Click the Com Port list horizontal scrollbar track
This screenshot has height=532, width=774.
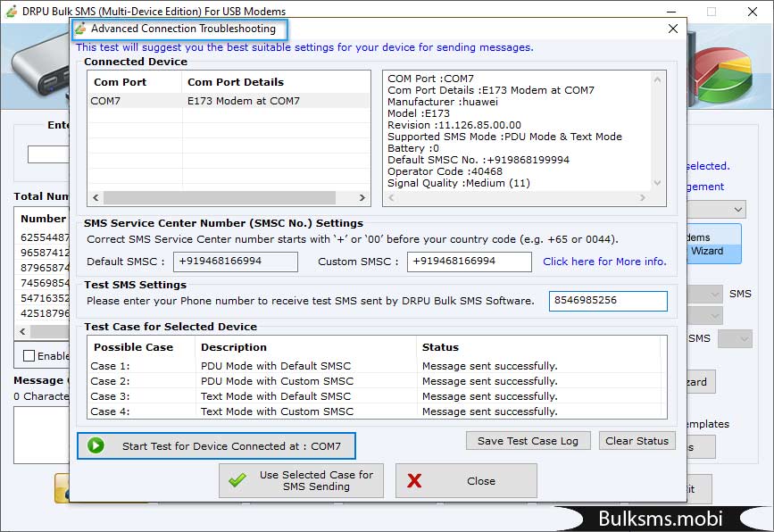[229, 197]
